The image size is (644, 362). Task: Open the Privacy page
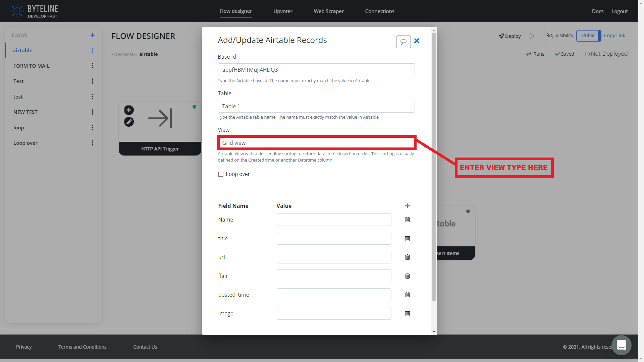pyautogui.click(x=24, y=347)
